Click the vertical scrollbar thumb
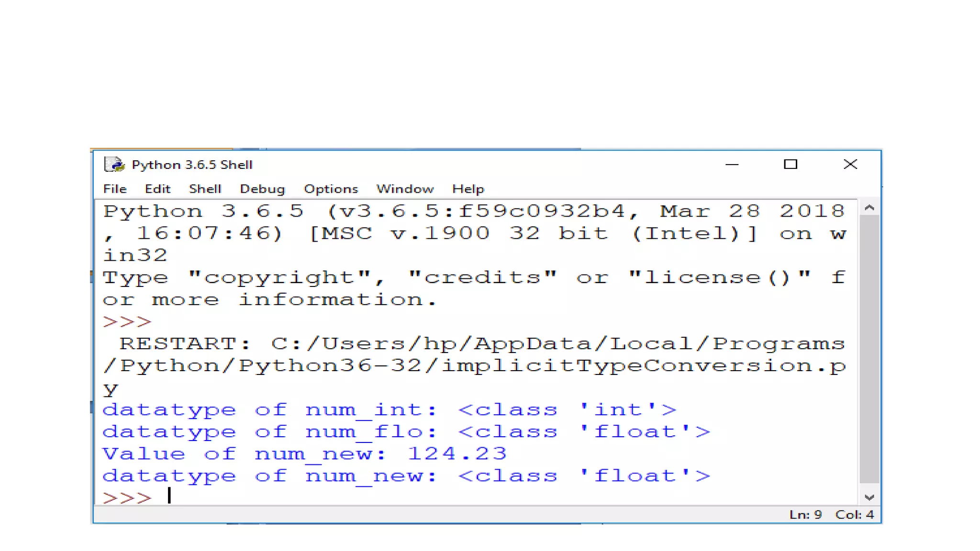The height and width of the screenshot is (551, 980). (x=869, y=349)
